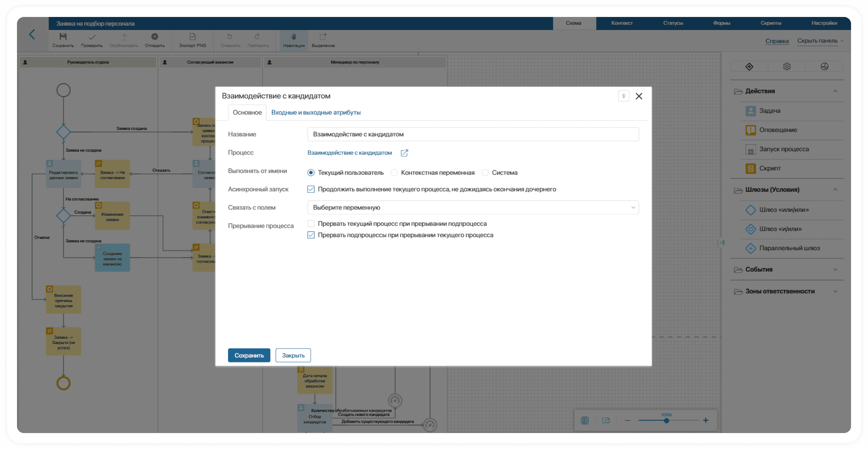Click the Сохранить button in dialog
Image resolution: width=868 pixels, height=450 pixels.
pyautogui.click(x=249, y=355)
